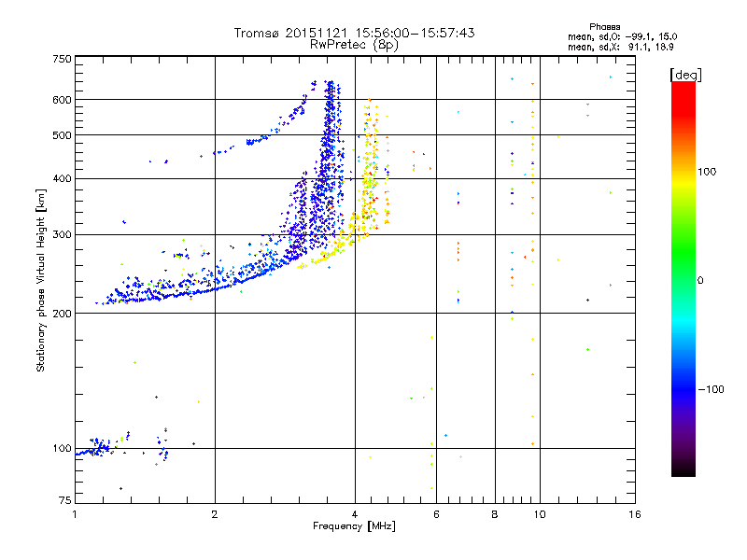Click the plot title 'Tromsø 20151121 15:56:00-15:57:43'
747x560 pixels.
354,33
